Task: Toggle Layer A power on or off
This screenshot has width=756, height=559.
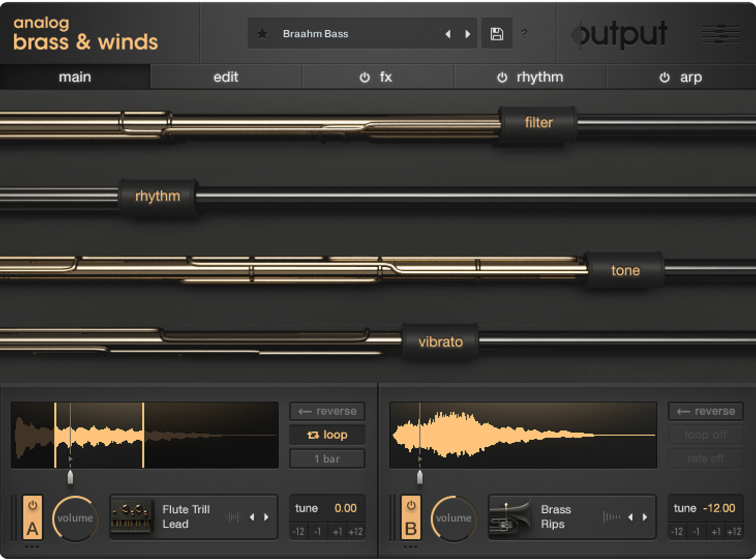Action: pos(33,506)
